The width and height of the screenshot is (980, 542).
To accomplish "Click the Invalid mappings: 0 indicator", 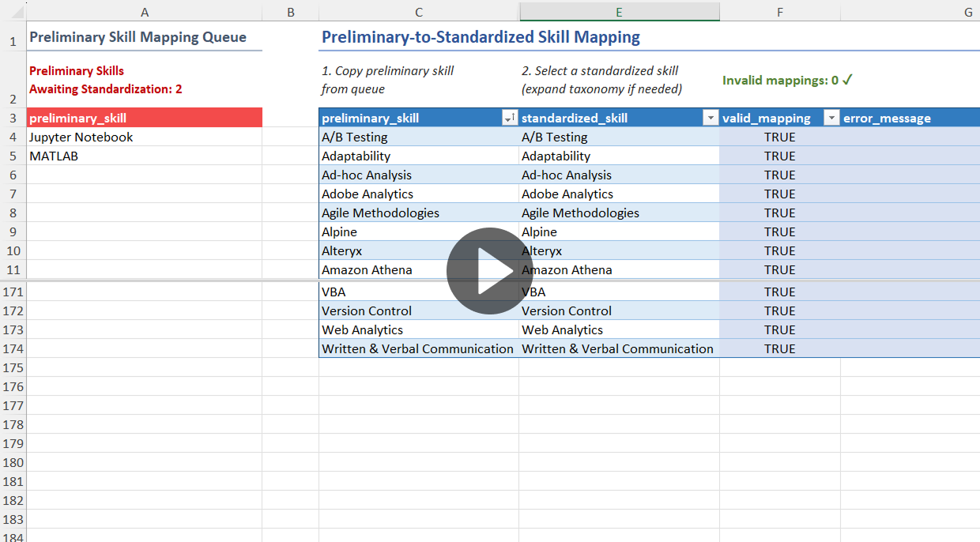I will [x=787, y=80].
